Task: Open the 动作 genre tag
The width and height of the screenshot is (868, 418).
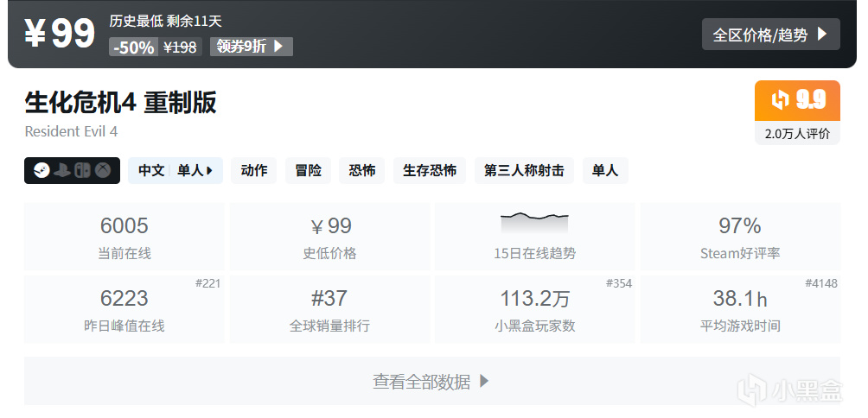Action: [x=254, y=171]
